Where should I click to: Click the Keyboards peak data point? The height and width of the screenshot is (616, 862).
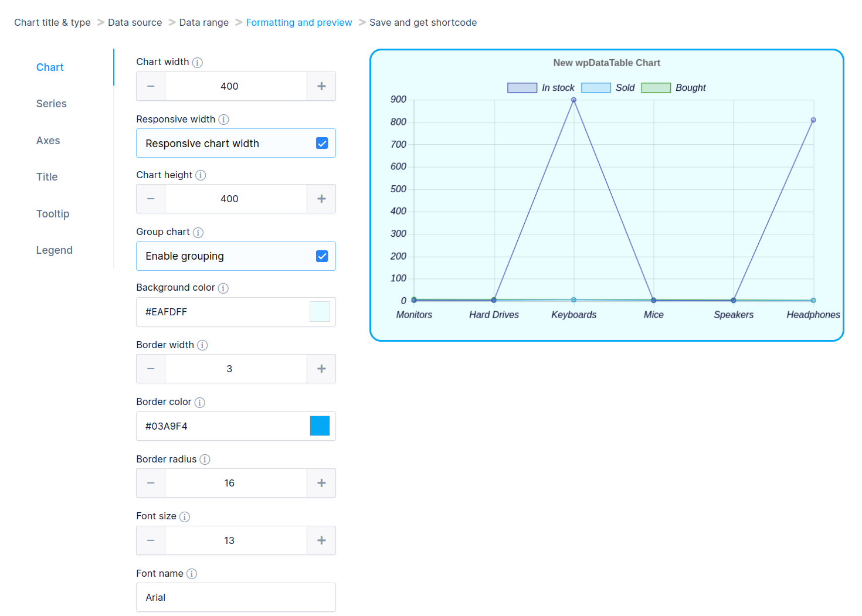[573, 100]
